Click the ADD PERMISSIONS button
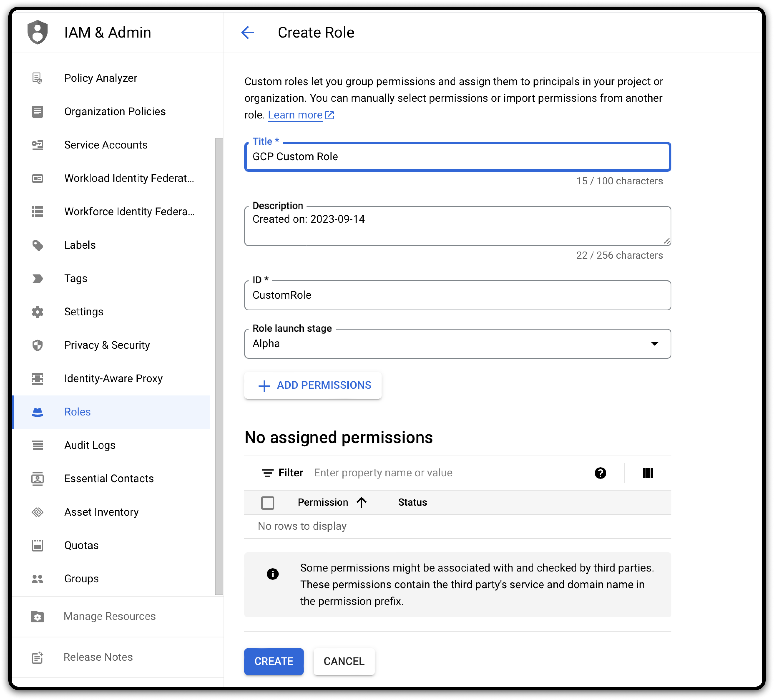This screenshot has height=700, width=774. [313, 385]
